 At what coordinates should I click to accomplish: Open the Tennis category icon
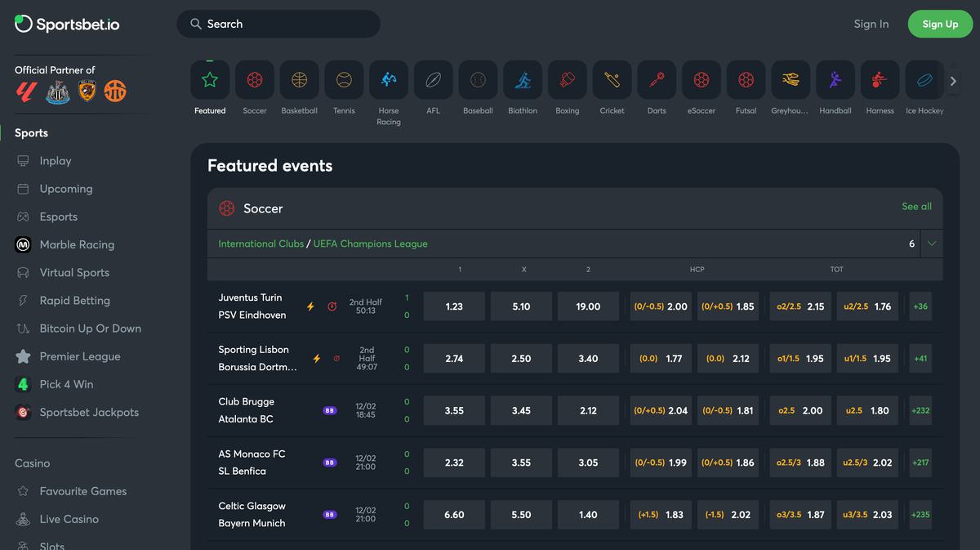click(344, 80)
